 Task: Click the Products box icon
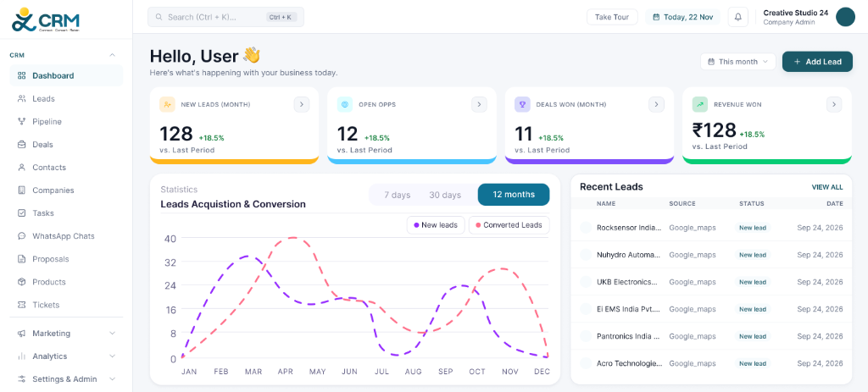click(x=21, y=282)
